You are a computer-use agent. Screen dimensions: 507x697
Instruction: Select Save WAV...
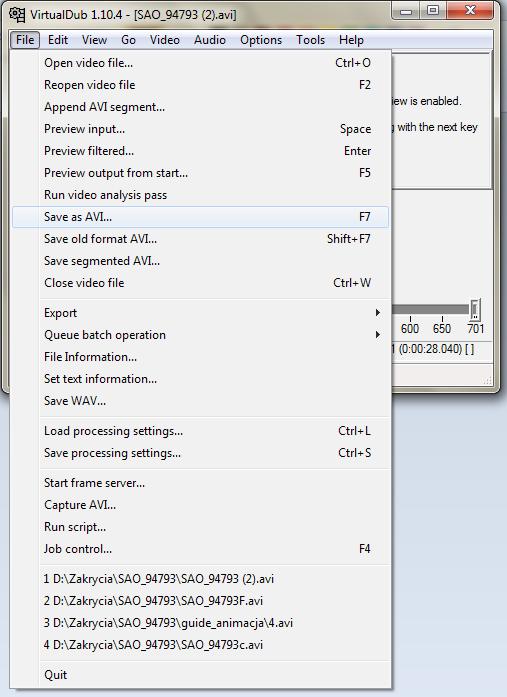point(200,401)
